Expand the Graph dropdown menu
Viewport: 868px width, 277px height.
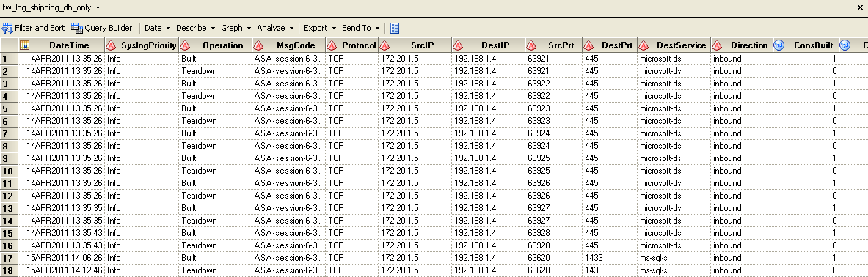pyautogui.click(x=236, y=28)
